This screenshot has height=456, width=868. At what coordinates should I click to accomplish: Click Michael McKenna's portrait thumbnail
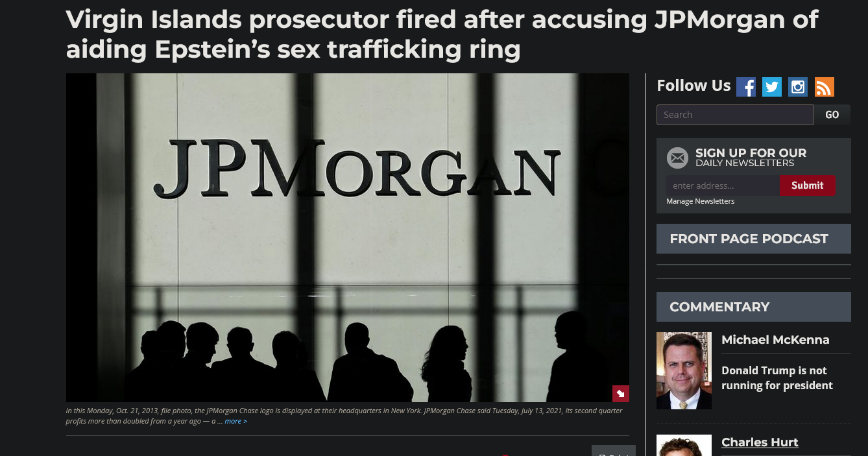click(x=684, y=370)
